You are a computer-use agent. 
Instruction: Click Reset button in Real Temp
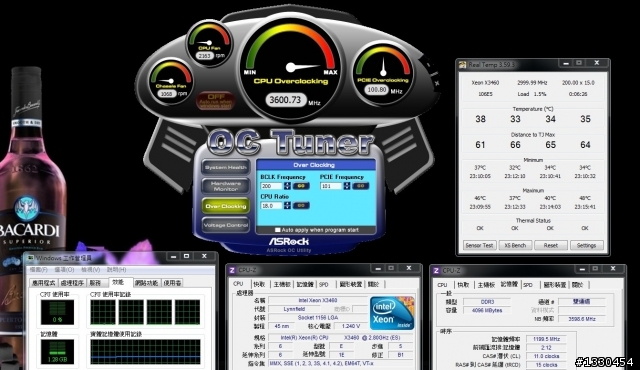tap(551, 245)
